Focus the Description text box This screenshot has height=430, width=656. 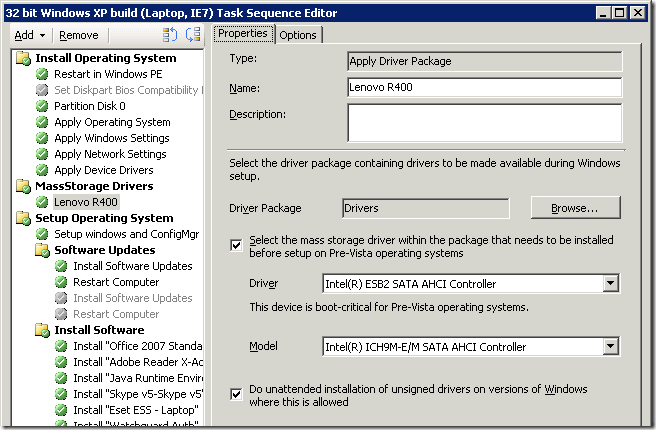tap(484, 123)
